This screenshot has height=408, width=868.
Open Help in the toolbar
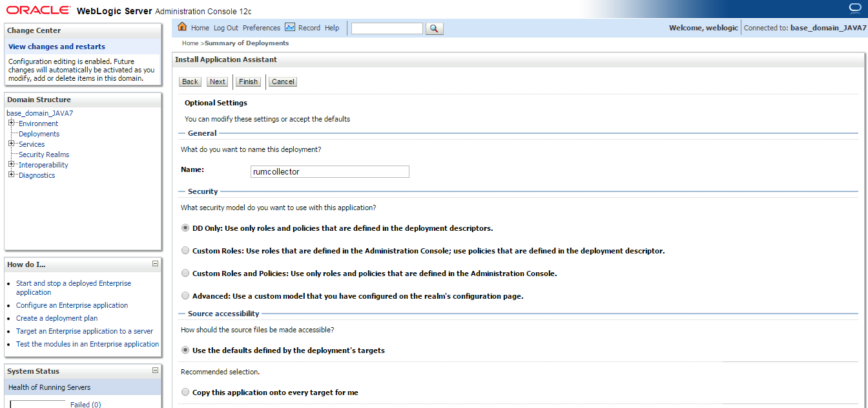click(332, 28)
